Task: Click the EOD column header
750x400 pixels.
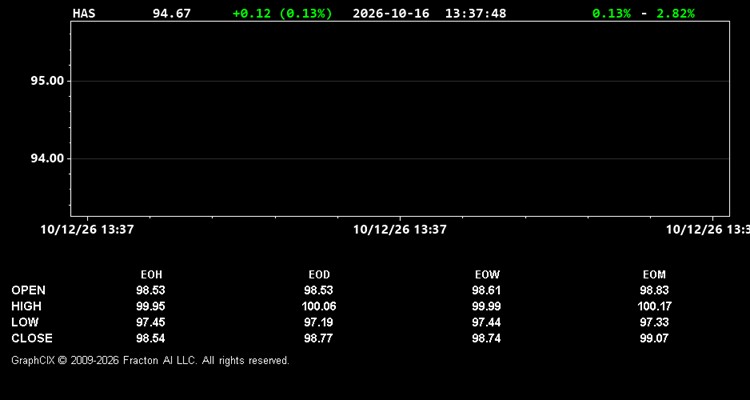Action: (x=319, y=275)
